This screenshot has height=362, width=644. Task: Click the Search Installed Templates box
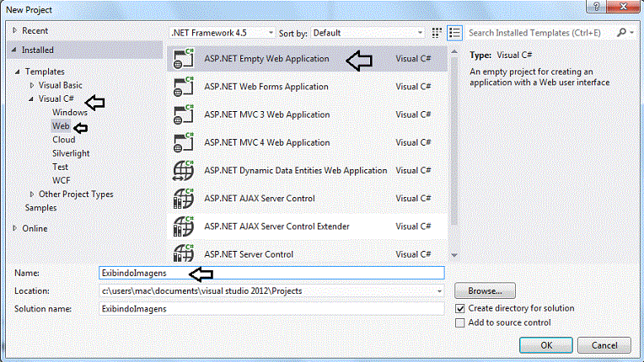pos(541,33)
